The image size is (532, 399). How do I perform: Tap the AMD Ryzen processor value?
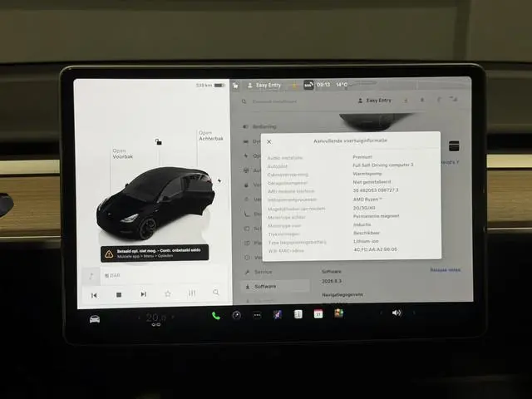click(x=367, y=199)
